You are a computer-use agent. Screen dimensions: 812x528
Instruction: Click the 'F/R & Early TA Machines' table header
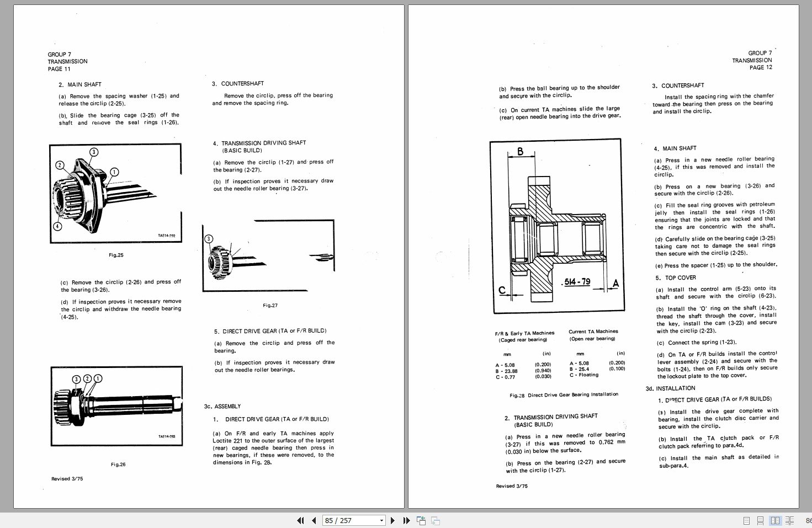pos(524,333)
